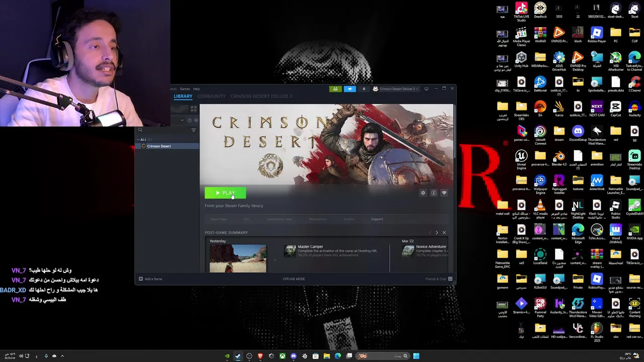Viewport: 644px width, 362px height.
Task: Open VLC media player desktop icon
Action: [x=540, y=209]
